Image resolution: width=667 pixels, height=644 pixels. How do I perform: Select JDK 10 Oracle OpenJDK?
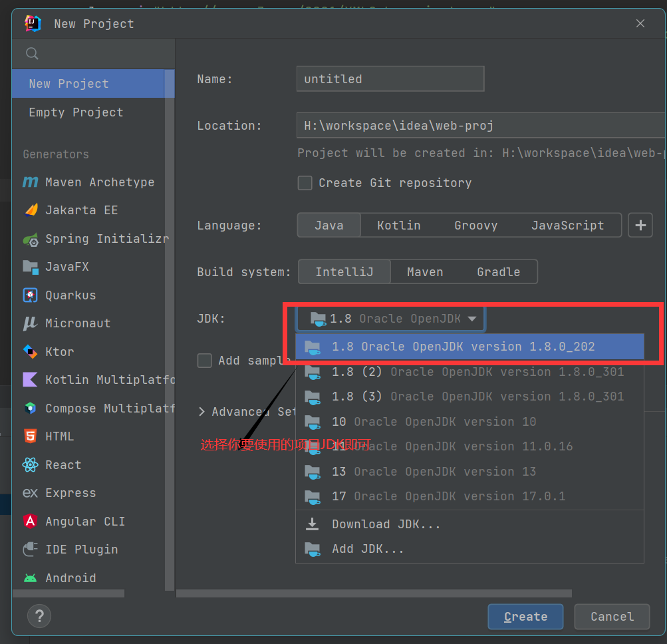pos(469,422)
